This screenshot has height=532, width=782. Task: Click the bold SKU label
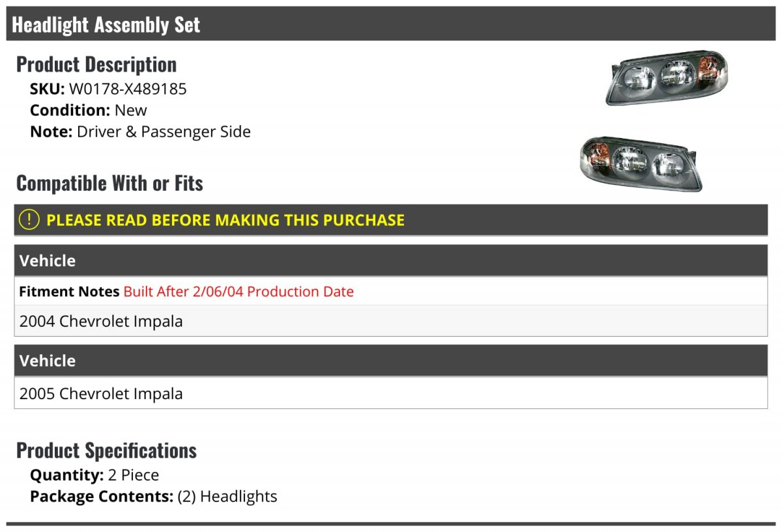pos(47,89)
